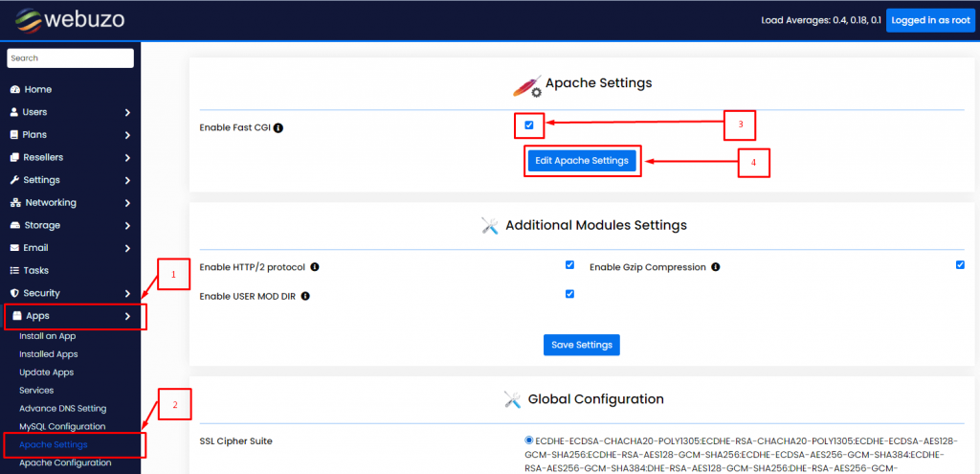980x474 pixels.
Task: Click the Security shield icon in sidebar
Action: 15,293
